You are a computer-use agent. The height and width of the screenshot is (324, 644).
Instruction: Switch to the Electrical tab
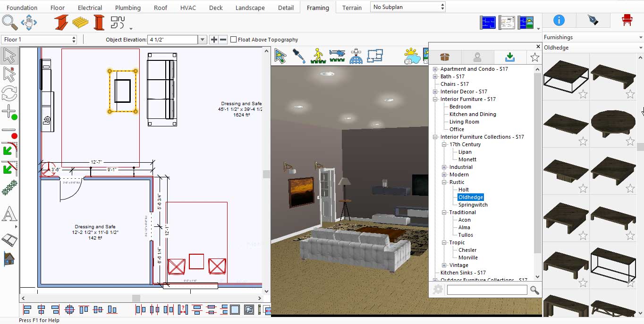[90, 8]
